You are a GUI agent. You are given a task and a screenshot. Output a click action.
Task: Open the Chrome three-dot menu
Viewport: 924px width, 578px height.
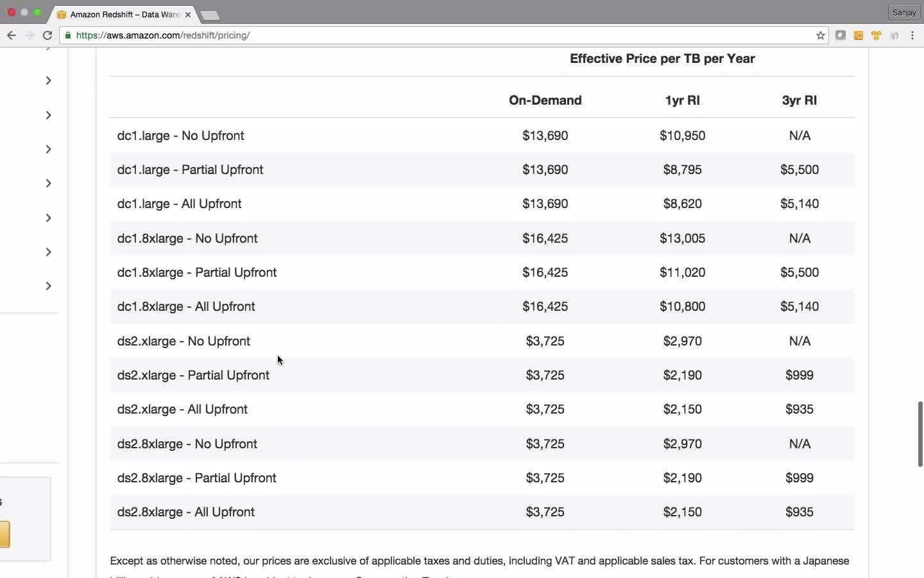[912, 35]
